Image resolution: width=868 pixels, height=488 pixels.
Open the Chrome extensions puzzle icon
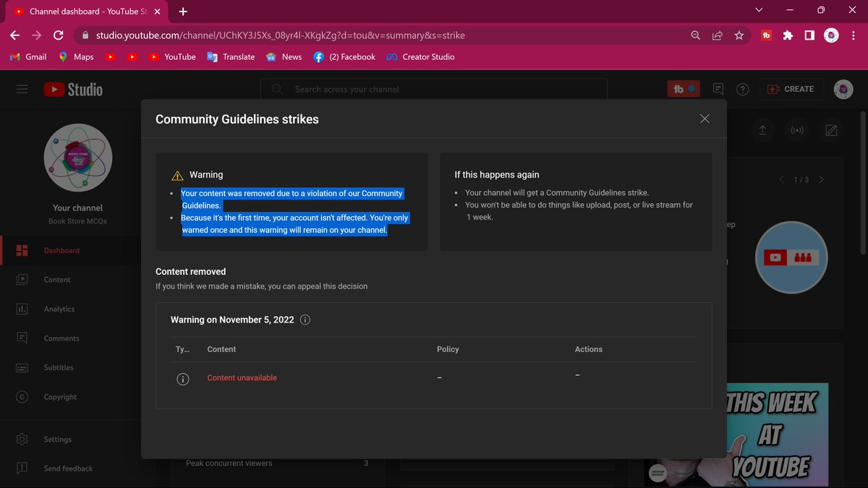(x=788, y=35)
